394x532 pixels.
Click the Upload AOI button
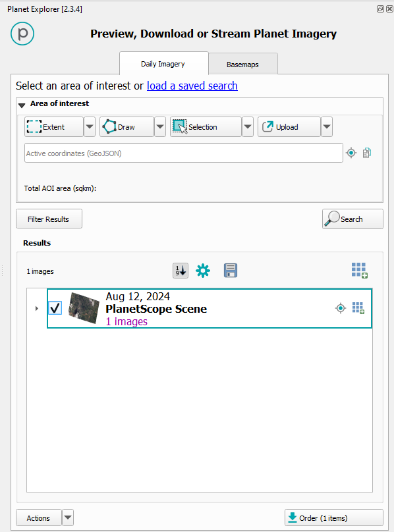click(289, 127)
